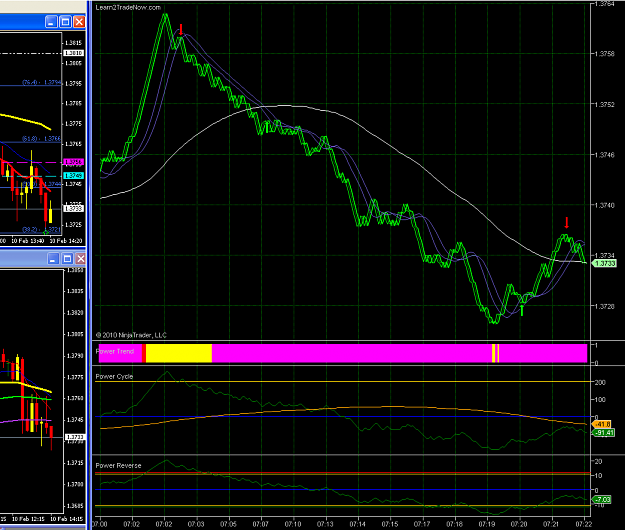Click the 10 Feb 14:20 time label

point(66,241)
